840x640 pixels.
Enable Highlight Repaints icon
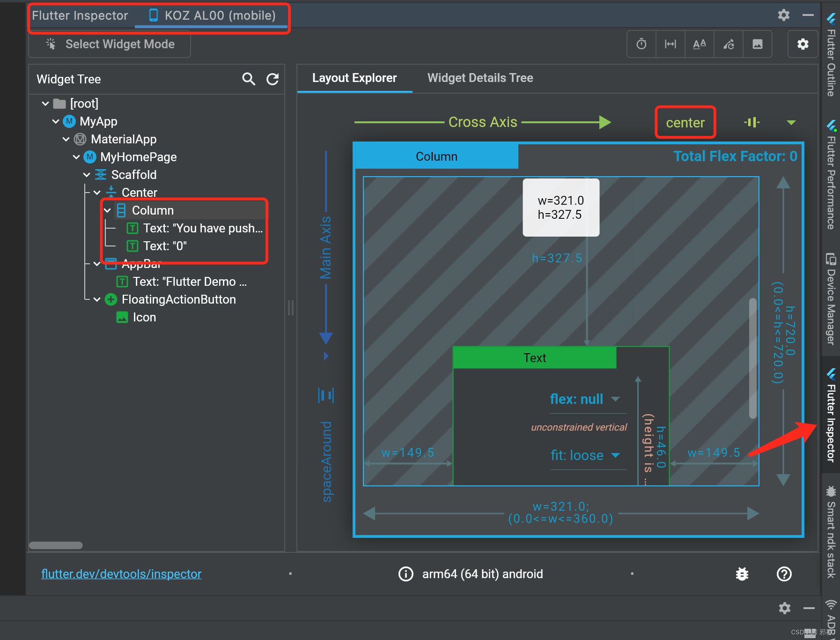click(x=729, y=44)
